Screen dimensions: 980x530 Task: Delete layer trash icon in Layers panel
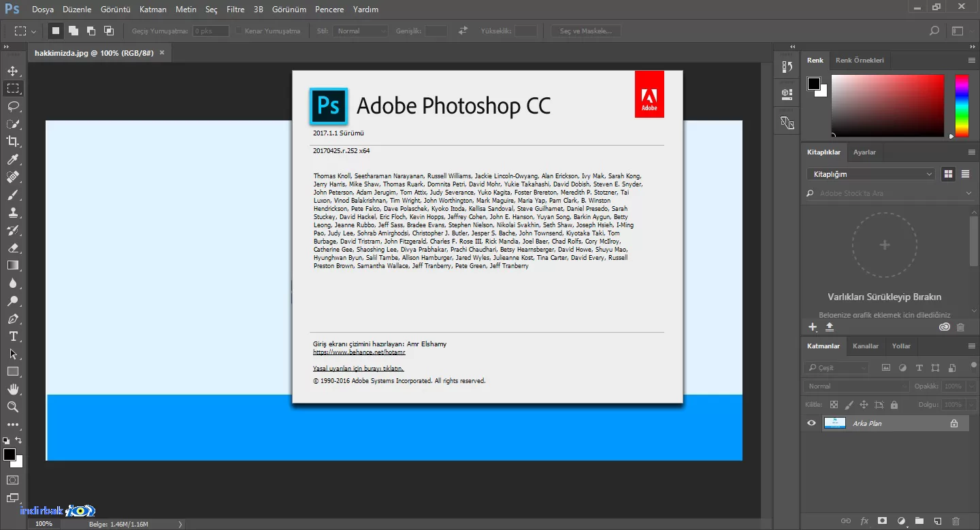click(955, 521)
